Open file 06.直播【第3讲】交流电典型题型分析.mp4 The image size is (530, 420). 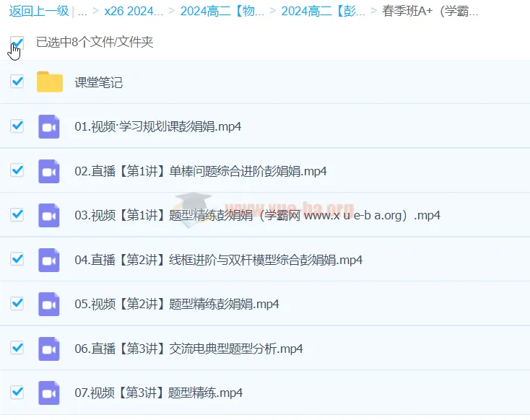coord(188,349)
